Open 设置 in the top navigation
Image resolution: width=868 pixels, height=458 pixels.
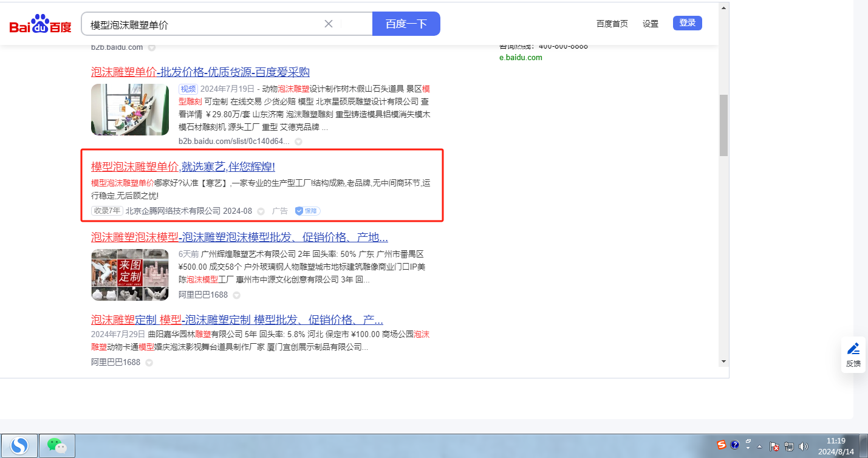point(651,24)
